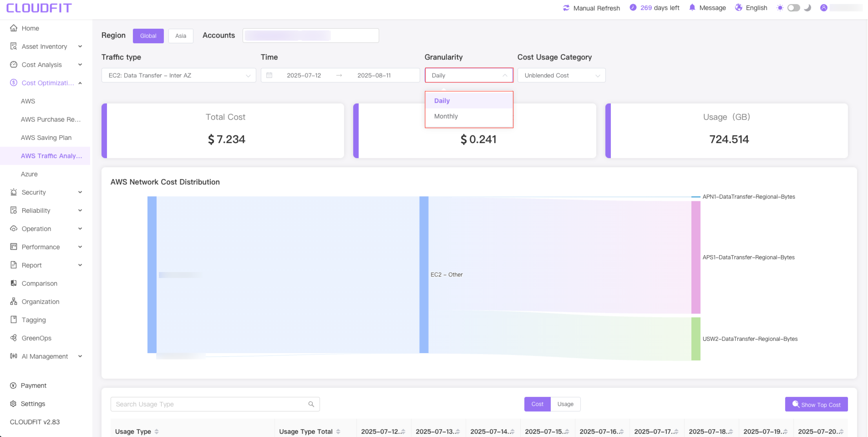Switch table view to Cost
This screenshot has width=868, height=437.
(x=538, y=404)
